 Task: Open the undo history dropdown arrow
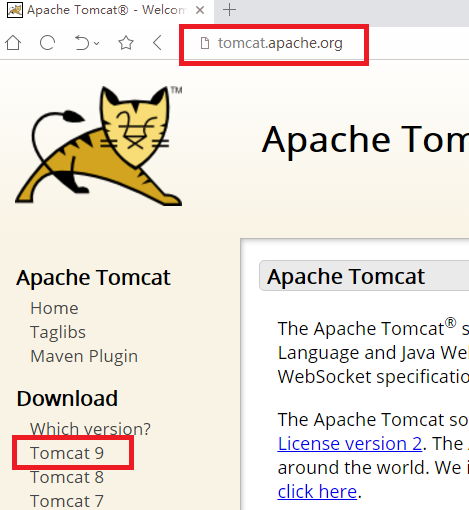97,43
